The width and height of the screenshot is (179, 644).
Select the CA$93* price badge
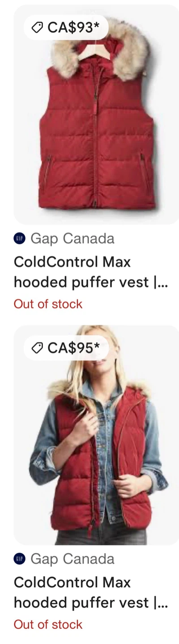coord(66,27)
